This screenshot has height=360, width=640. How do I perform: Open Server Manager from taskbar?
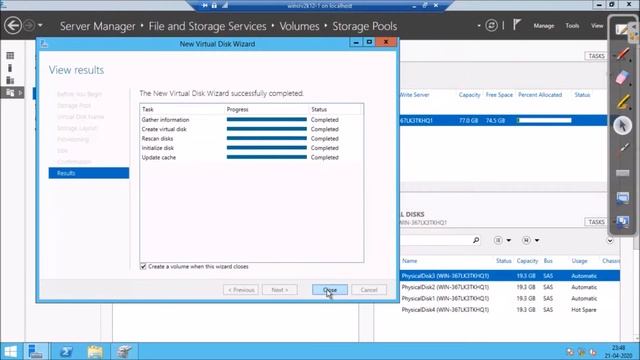[36, 351]
